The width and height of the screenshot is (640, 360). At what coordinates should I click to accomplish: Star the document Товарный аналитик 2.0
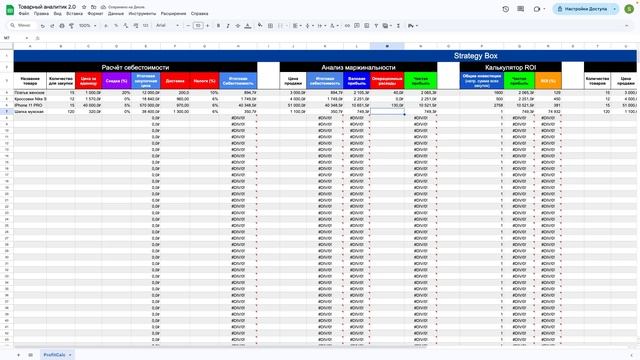pos(84,7)
